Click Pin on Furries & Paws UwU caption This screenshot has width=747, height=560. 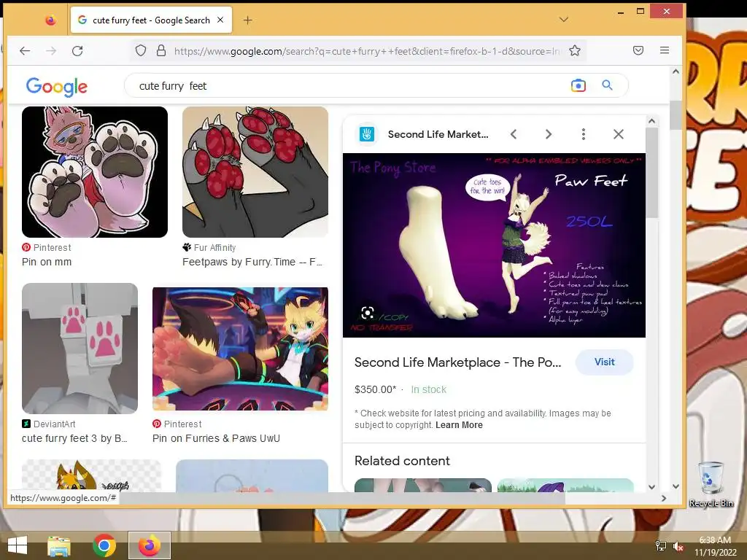coord(216,438)
